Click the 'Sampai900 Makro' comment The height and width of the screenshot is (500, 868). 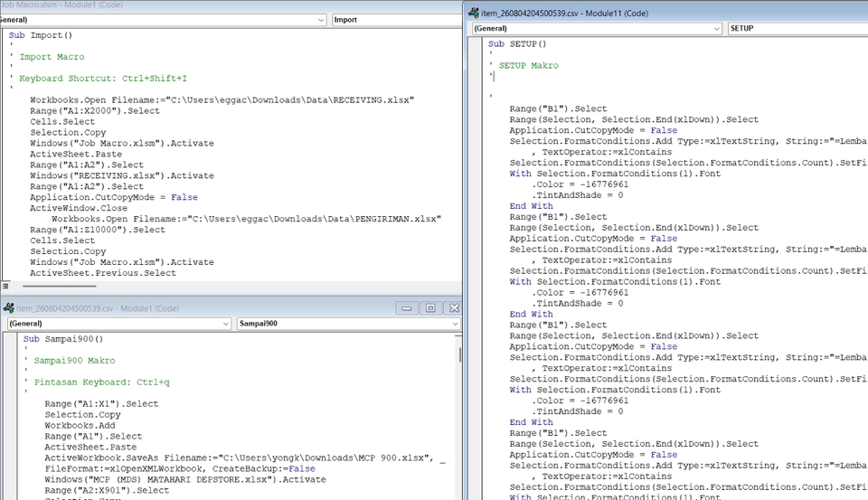(75, 361)
